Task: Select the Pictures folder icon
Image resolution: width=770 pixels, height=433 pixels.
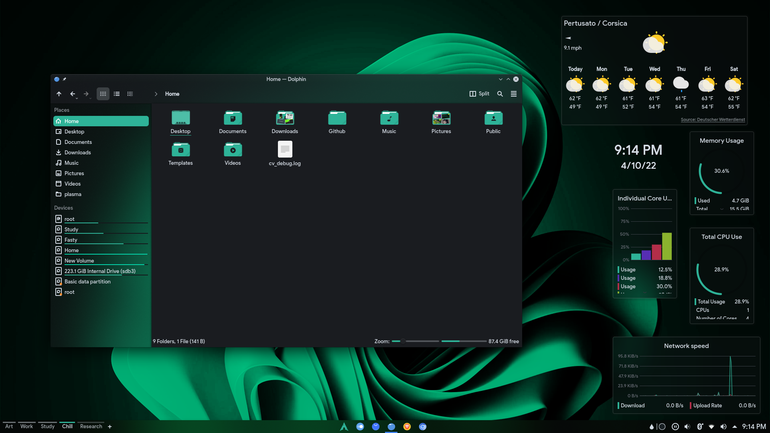Action: 441,122
